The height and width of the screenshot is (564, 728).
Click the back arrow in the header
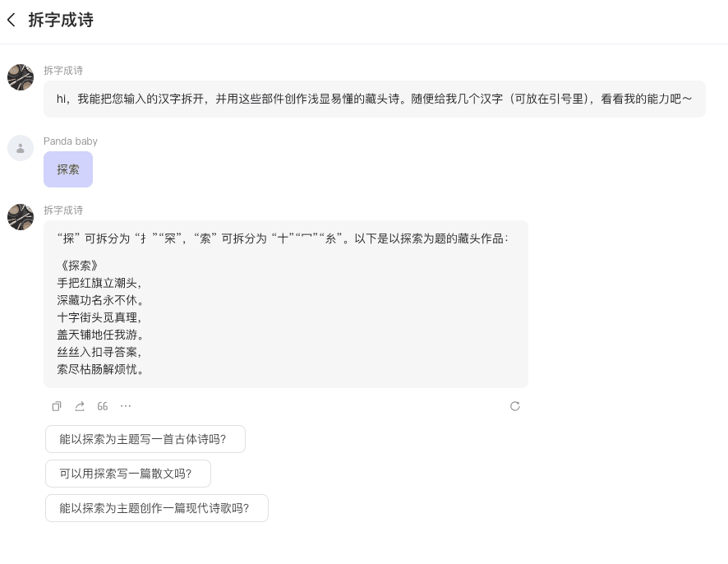point(12,20)
